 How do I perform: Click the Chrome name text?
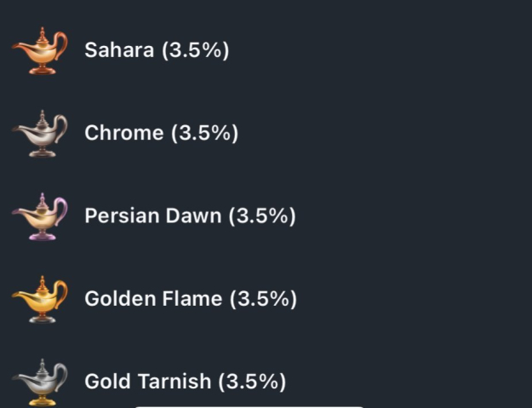pyautogui.click(x=123, y=134)
